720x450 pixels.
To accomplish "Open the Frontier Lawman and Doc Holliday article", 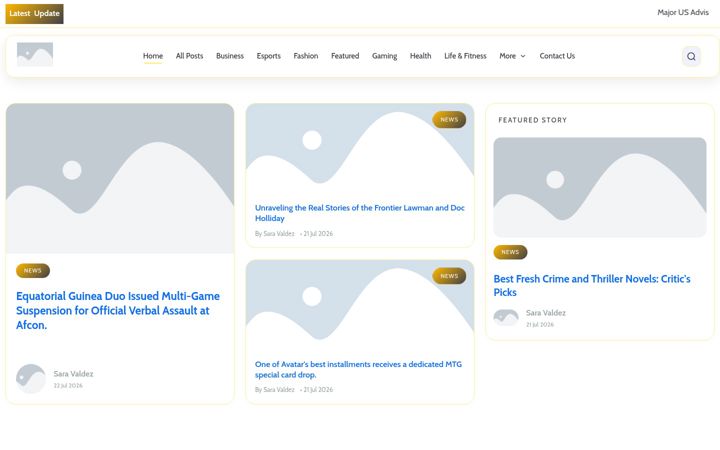I will tap(360, 213).
